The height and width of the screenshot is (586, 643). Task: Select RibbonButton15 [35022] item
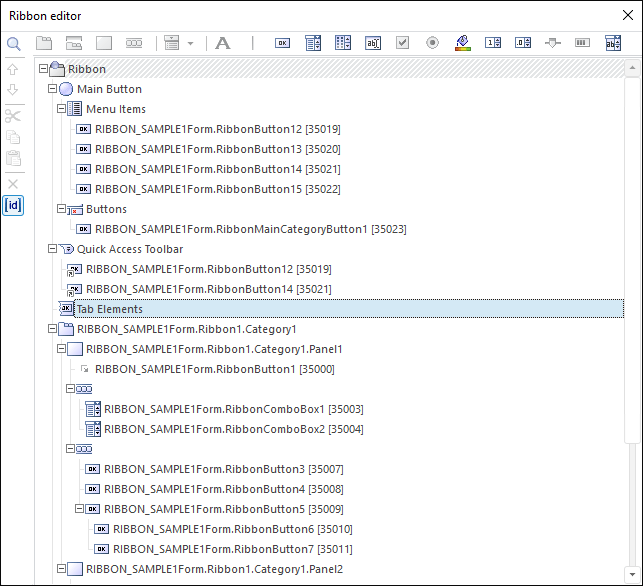[x=218, y=189]
